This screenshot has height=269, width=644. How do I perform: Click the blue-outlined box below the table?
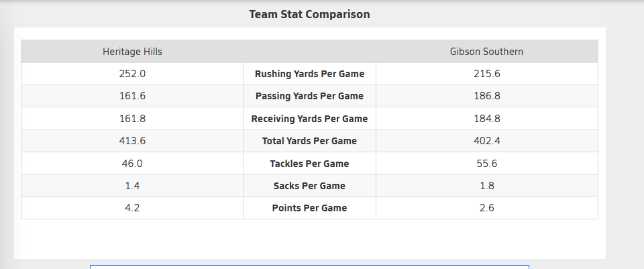point(309,267)
